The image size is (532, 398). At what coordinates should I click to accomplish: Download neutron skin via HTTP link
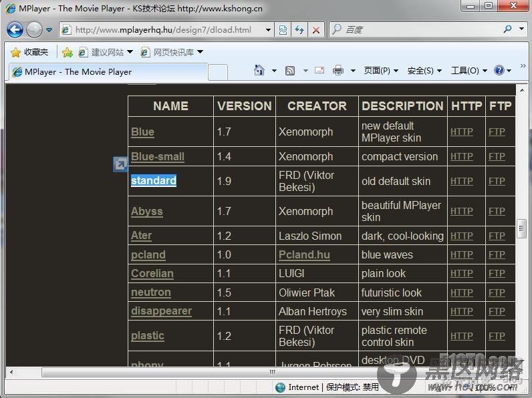click(x=462, y=292)
